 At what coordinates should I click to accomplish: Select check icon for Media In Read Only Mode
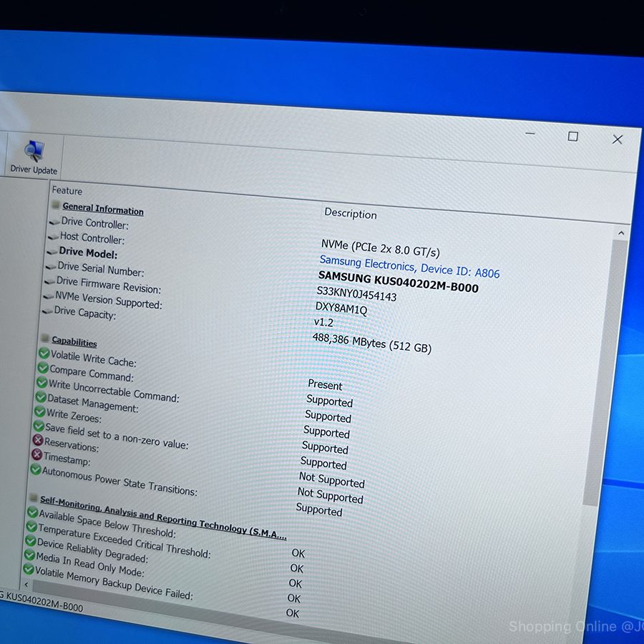29,555
